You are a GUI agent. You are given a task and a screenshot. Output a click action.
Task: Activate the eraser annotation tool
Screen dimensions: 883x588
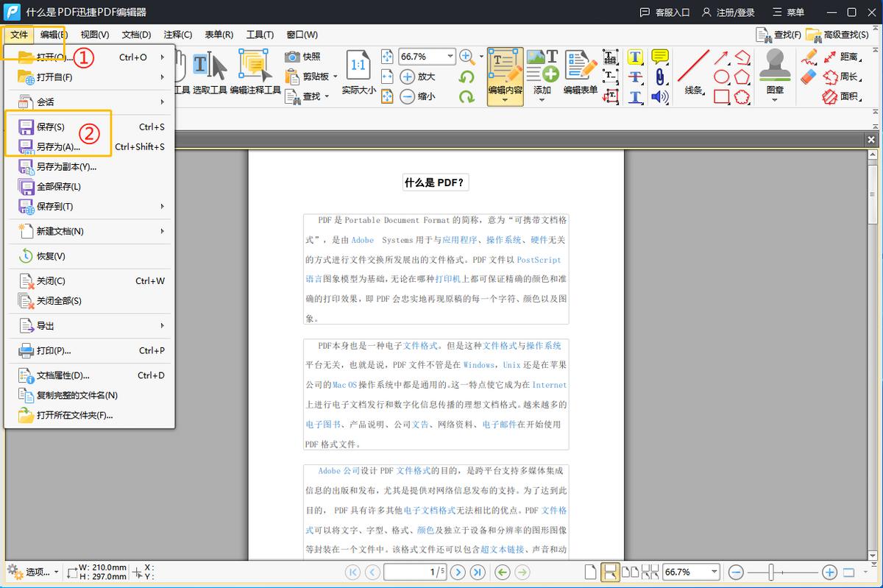pos(807,75)
